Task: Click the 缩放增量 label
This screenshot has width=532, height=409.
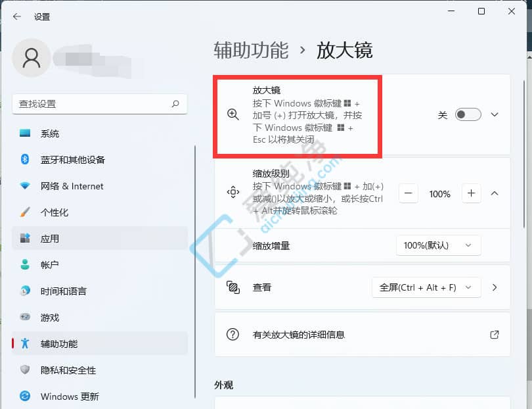Action: click(271, 246)
